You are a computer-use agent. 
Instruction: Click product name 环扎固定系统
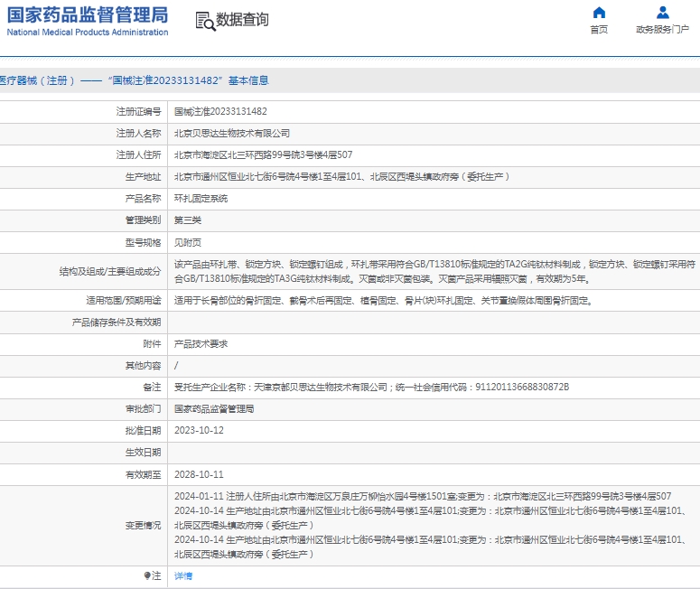[x=201, y=199]
